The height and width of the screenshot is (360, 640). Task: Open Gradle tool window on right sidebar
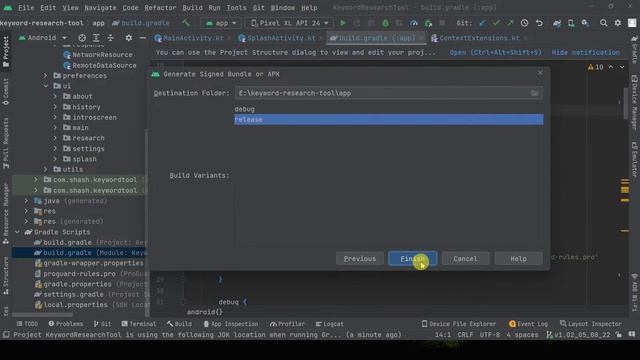point(634,50)
